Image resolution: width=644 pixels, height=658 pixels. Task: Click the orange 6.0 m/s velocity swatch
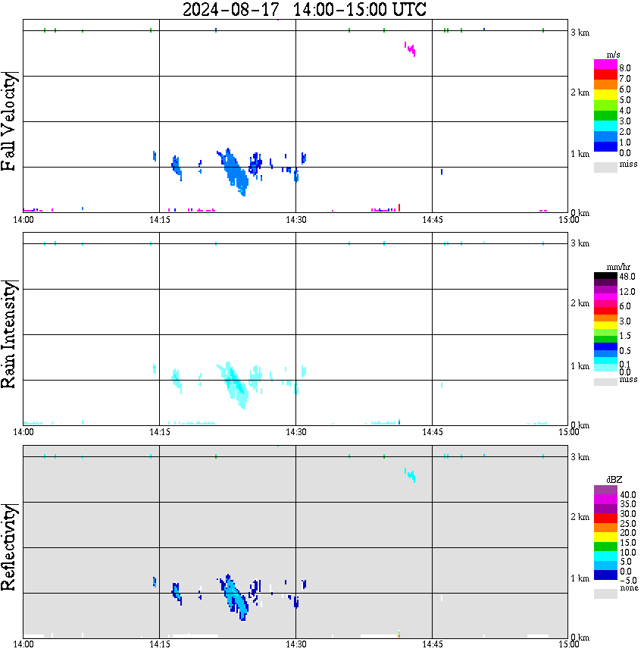coord(605,85)
